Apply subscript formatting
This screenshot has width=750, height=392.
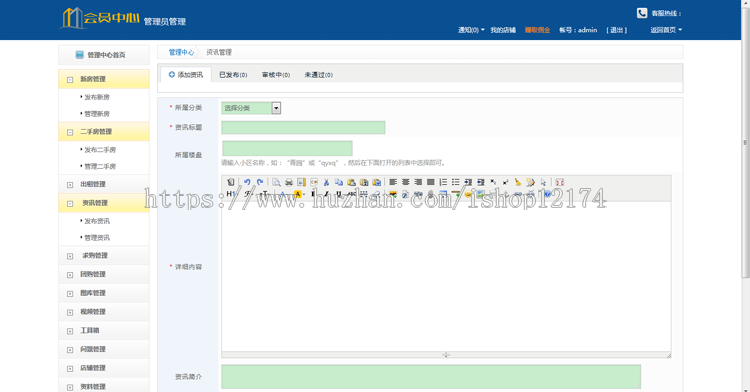click(493, 182)
